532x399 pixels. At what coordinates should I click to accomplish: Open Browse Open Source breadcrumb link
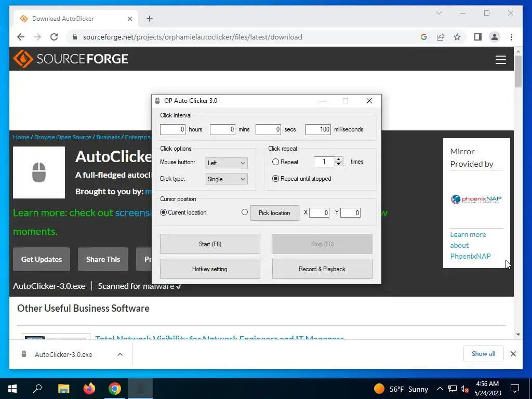coord(63,137)
